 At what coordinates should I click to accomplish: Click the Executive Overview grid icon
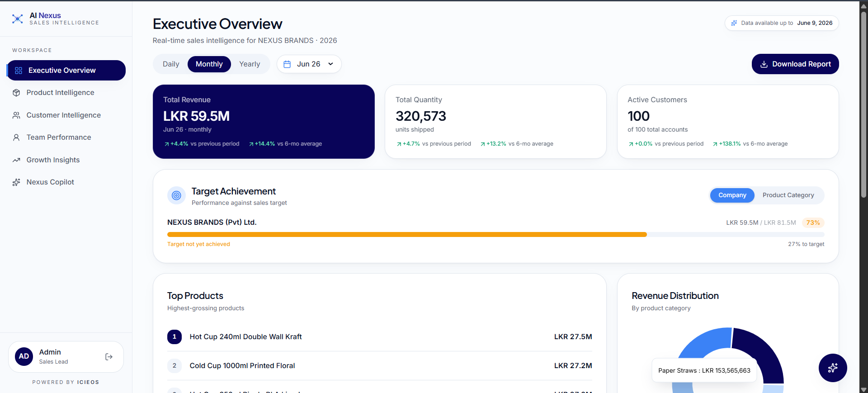(x=19, y=71)
